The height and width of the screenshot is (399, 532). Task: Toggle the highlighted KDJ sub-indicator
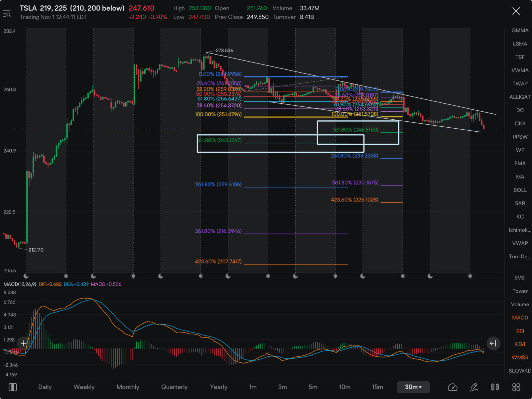[520, 344]
